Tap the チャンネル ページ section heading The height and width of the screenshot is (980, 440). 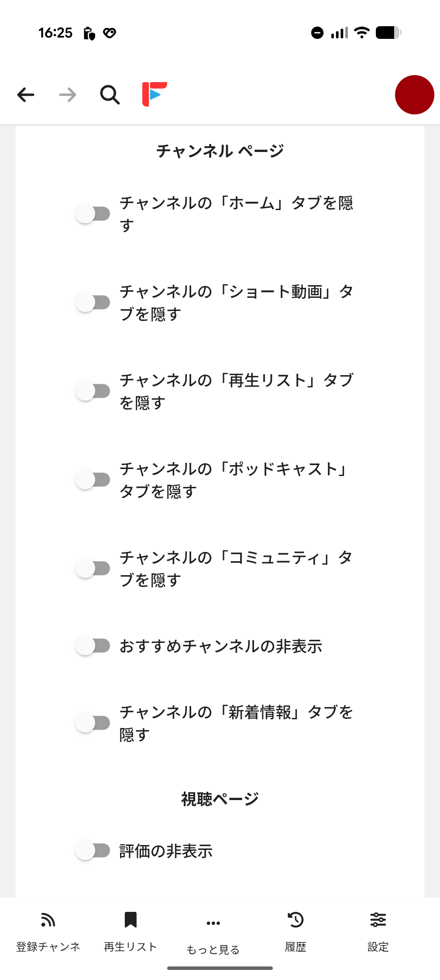coord(220,151)
